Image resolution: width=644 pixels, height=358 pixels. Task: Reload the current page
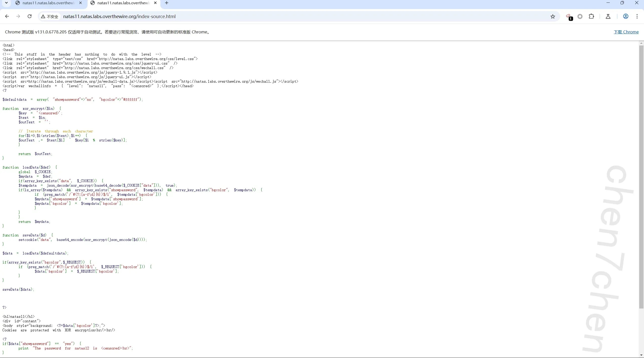point(29,16)
